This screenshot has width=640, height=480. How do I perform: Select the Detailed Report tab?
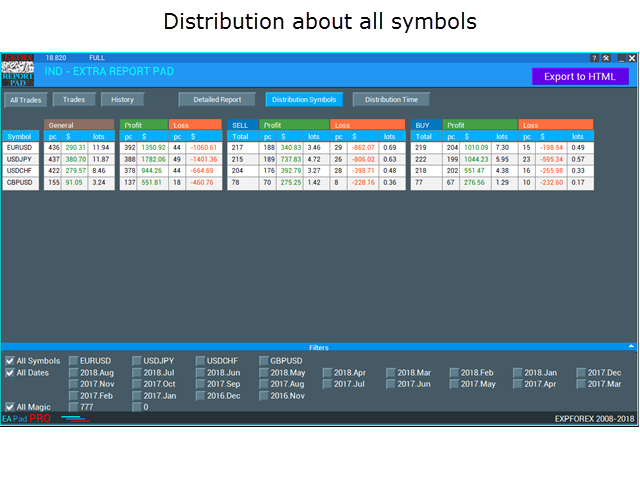pyautogui.click(x=217, y=100)
